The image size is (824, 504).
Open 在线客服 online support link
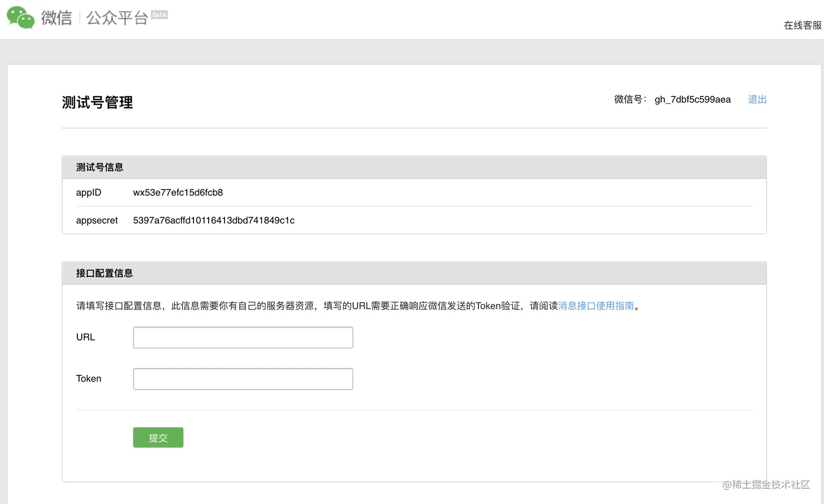pyautogui.click(x=803, y=25)
